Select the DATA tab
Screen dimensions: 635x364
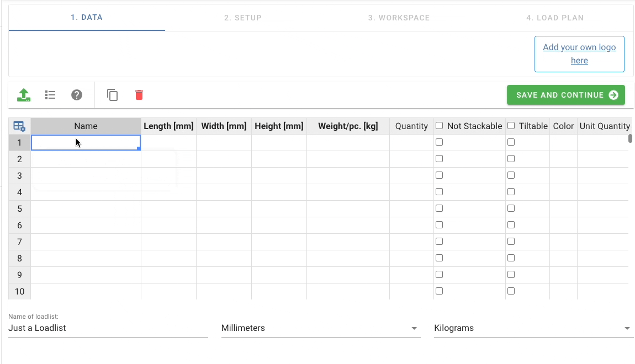pos(87,17)
